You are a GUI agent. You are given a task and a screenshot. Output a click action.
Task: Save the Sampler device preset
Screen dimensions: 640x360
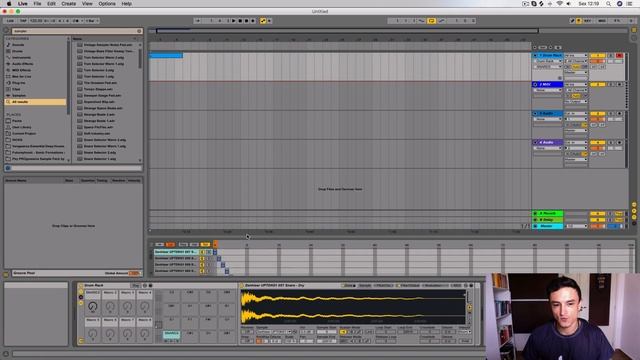471,285
